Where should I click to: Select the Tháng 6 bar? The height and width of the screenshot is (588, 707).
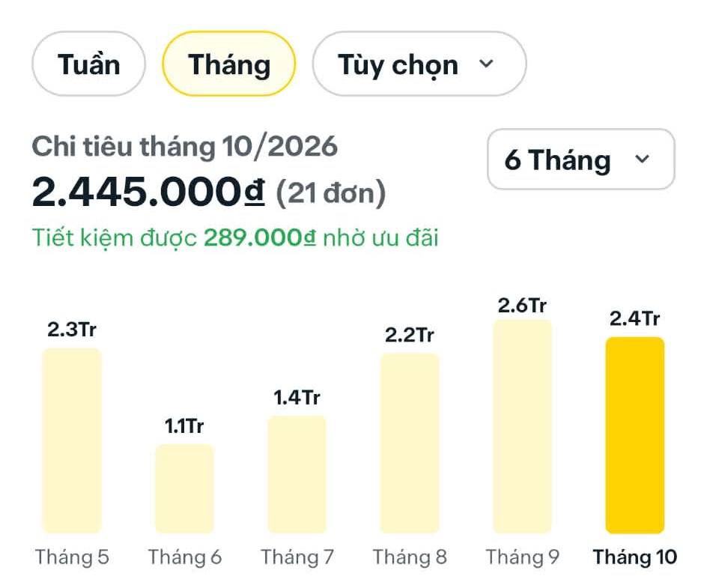tap(184, 489)
